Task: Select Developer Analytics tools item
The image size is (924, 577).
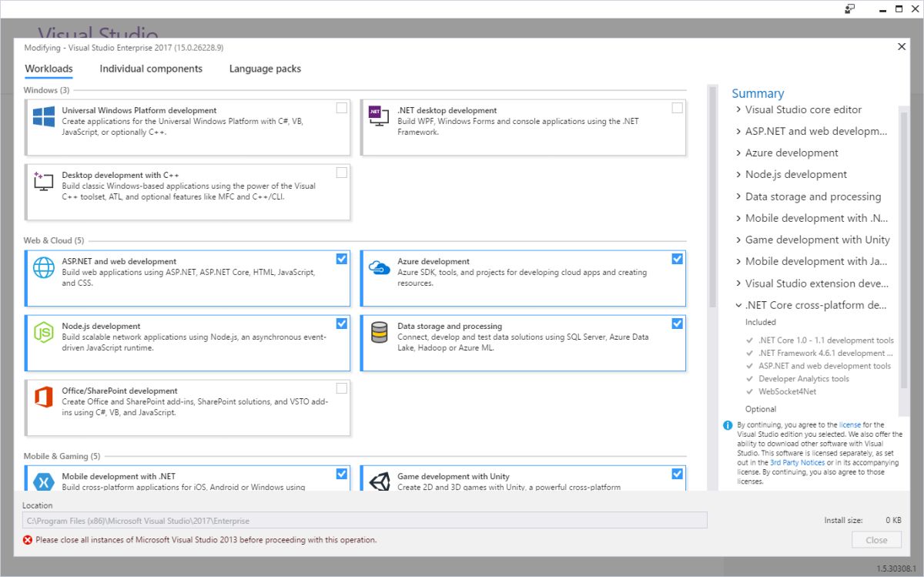Action: [804, 378]
